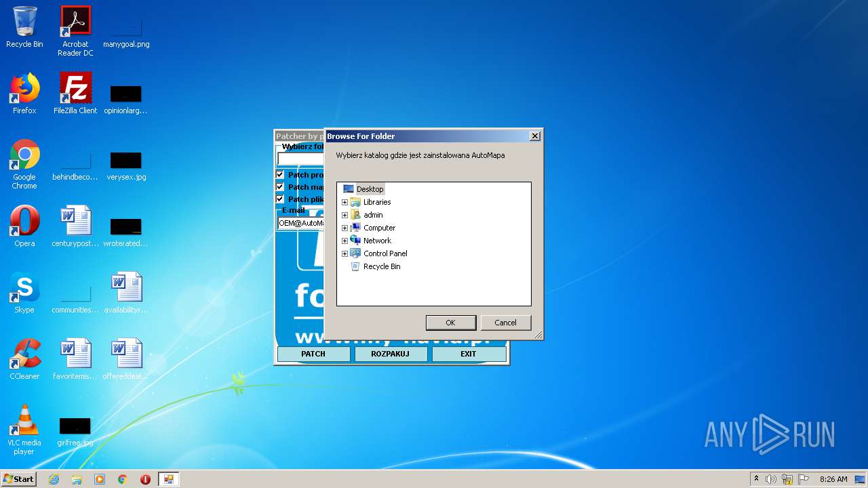The width and height of the screenshot is (868, 488).
Task: Open Internet Explorer in taskbar
Action: point(54,479)
